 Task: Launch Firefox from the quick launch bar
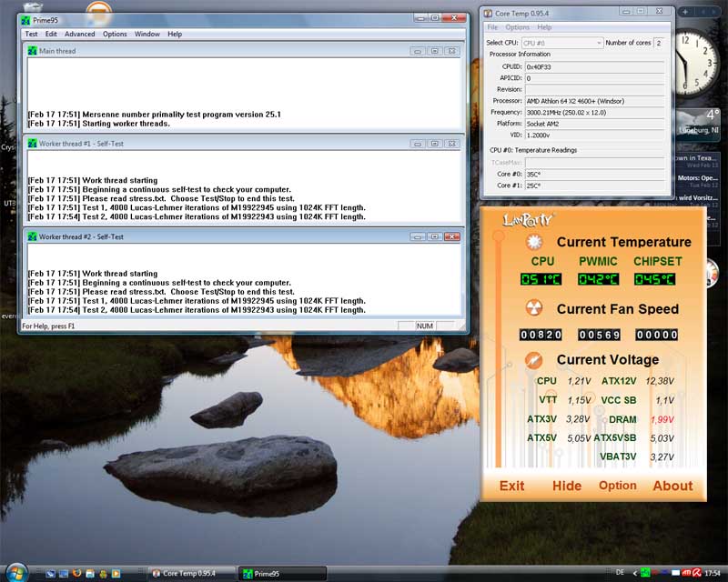76,574
